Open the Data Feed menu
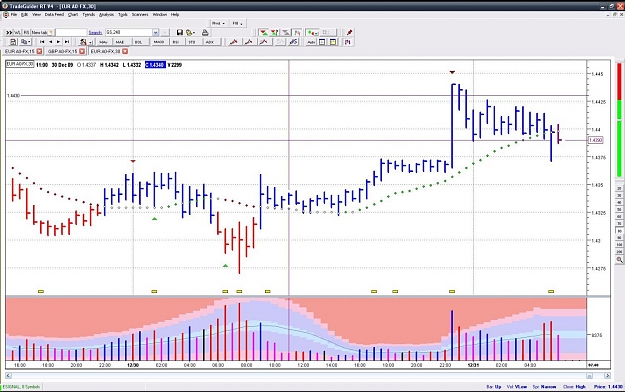The width and height of the screenshot is (625, 392). pyautogui.click(x=54, y=14)
